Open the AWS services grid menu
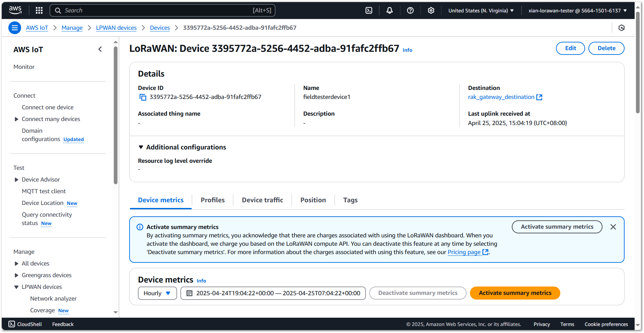The width and height of the screenshot is (644, 333). pyautogui.click(x=39, y=10)
